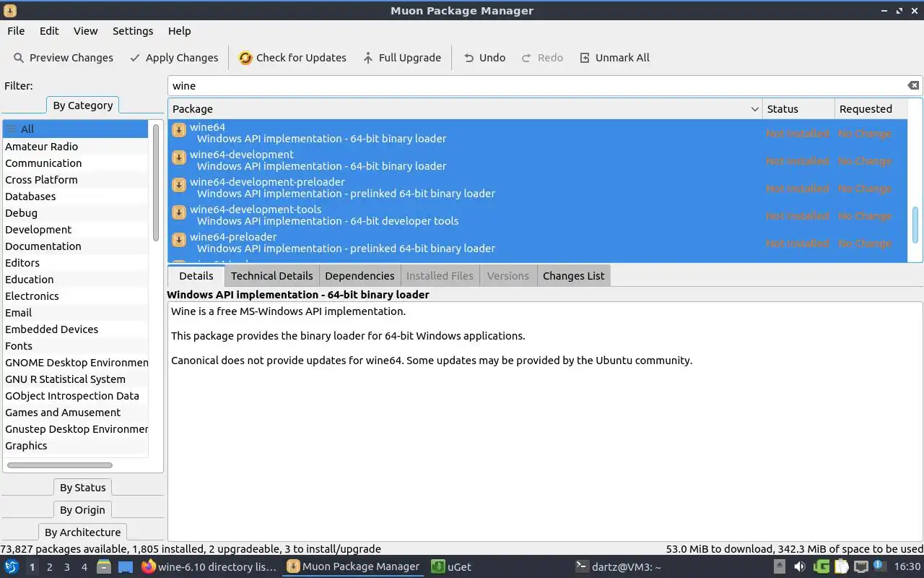Open the Dependencies tab
Screen dimensions: 924x578
tap(359, 276)
